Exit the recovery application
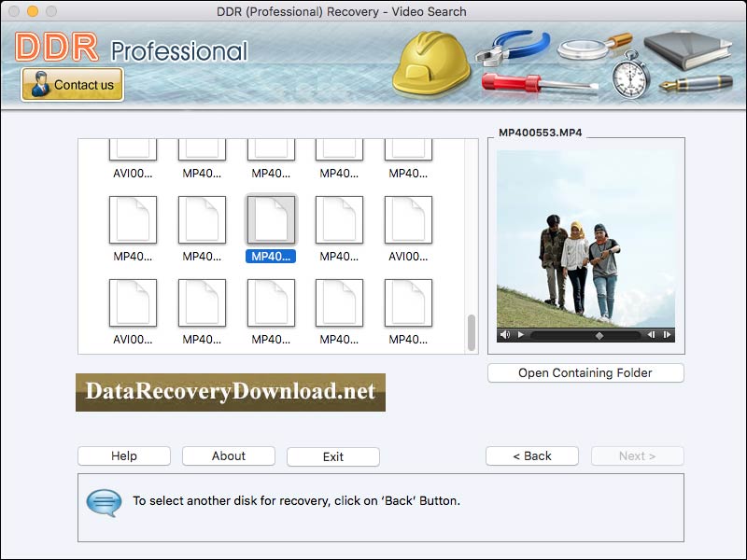The width and height of the screenshot is (747, 560). (x=332, y=455)
